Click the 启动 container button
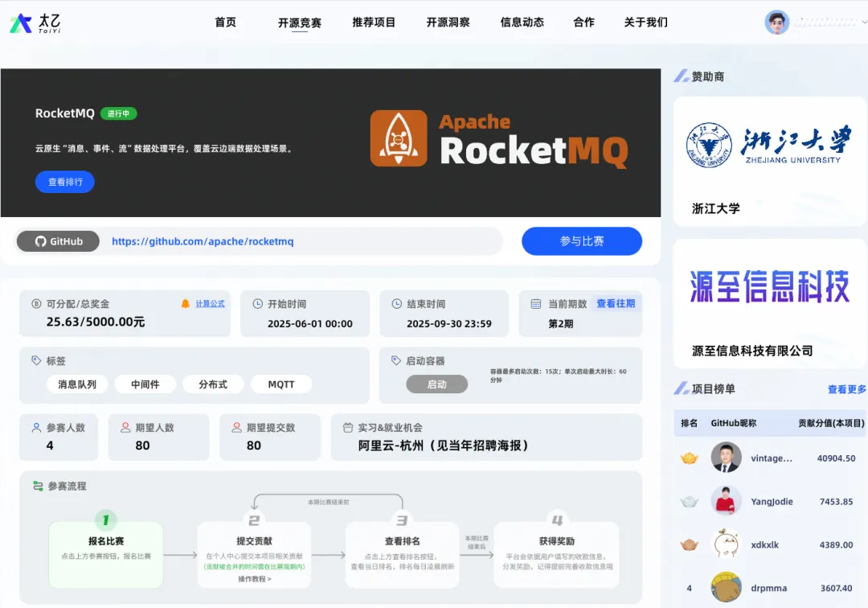This screenshot has height=608, width=868. [x=436, y=384]
